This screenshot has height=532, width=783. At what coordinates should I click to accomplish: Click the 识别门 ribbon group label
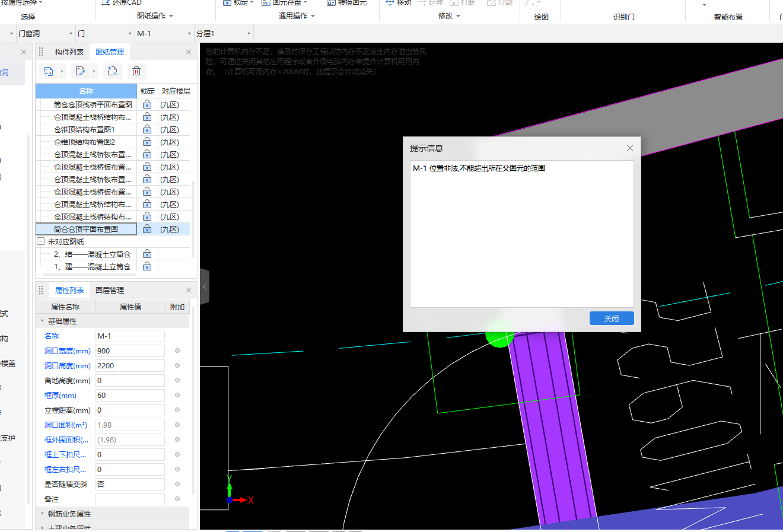(x=623, y=17)
